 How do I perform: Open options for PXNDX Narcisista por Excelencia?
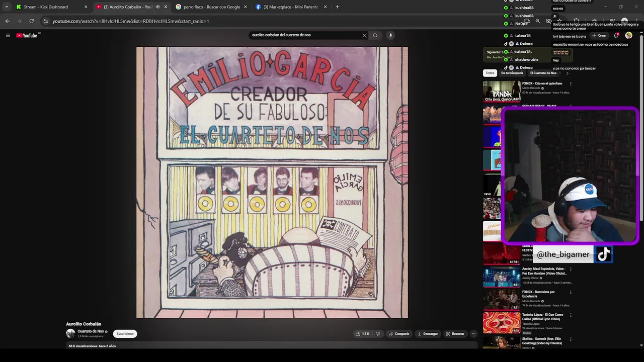click(x=571, y=292)
